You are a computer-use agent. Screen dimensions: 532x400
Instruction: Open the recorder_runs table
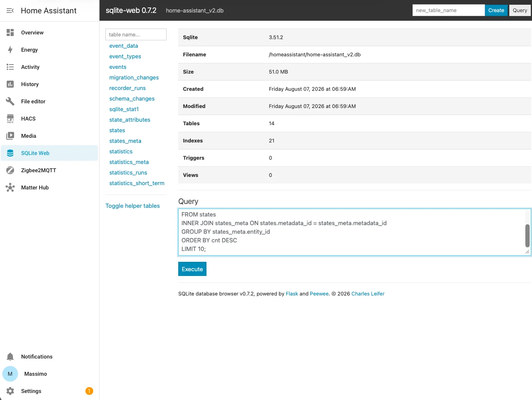click(127, 88)
